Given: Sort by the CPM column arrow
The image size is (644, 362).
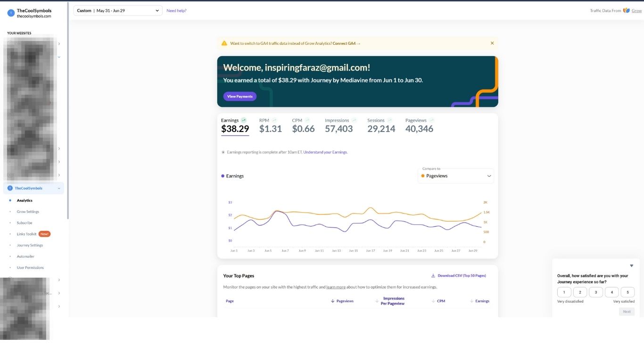Looking at the screenshot, I should (433, 301).
